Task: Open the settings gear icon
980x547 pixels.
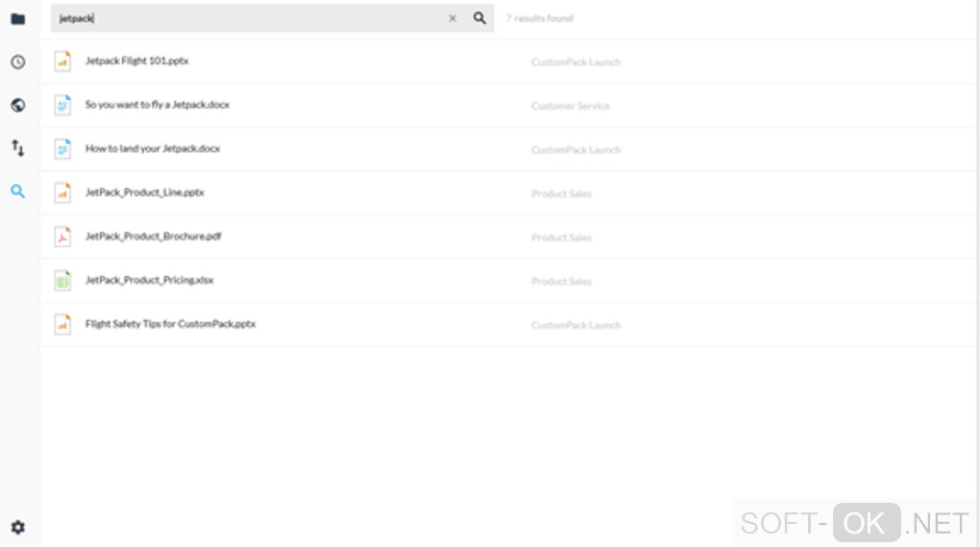Action: pyautogui.click(x=17, y=527)
